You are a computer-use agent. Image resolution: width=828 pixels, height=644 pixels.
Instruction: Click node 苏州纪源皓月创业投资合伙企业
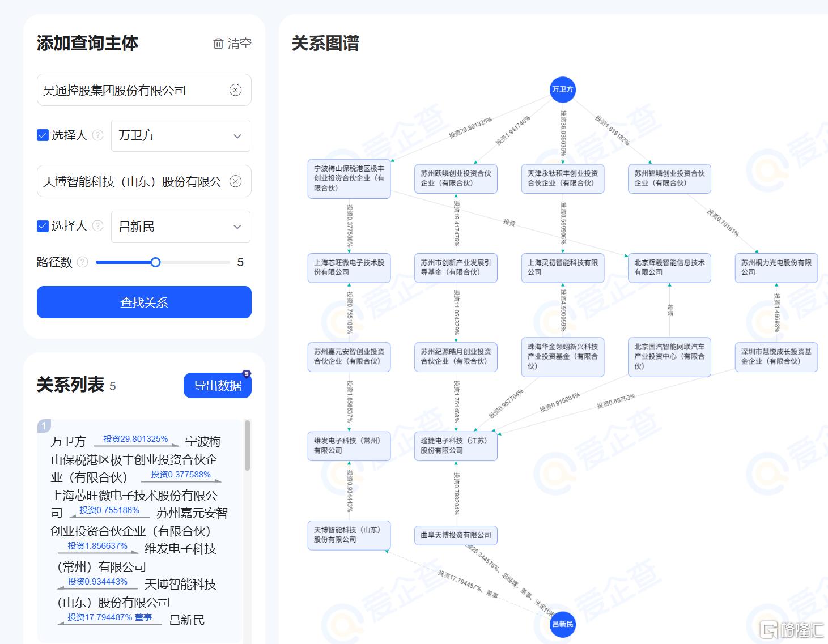[x=456, y=357]
